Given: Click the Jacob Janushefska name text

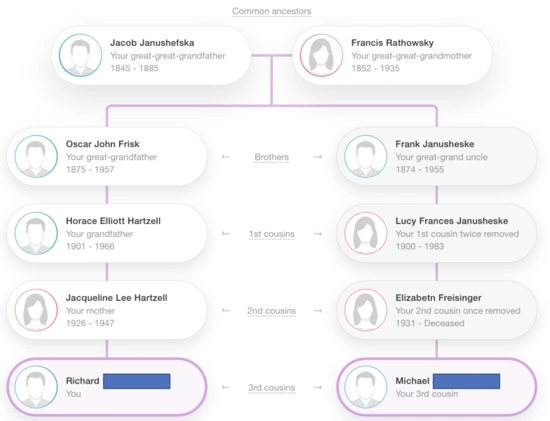Looking at the screenshot, I should point(152,43).
